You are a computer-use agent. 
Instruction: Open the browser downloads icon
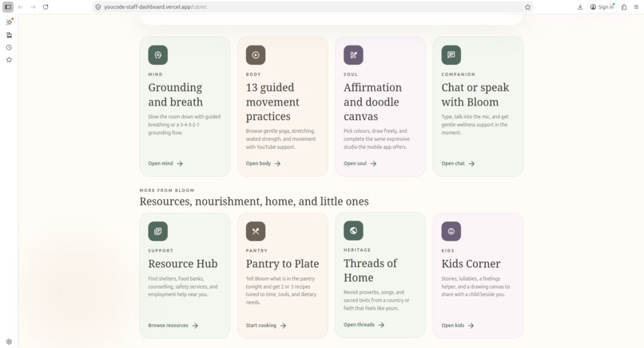click(x=580, y=7)
